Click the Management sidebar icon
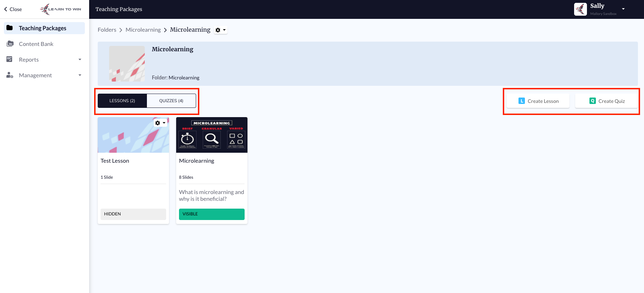The image size is (644, 293). [x=10, y=75]
